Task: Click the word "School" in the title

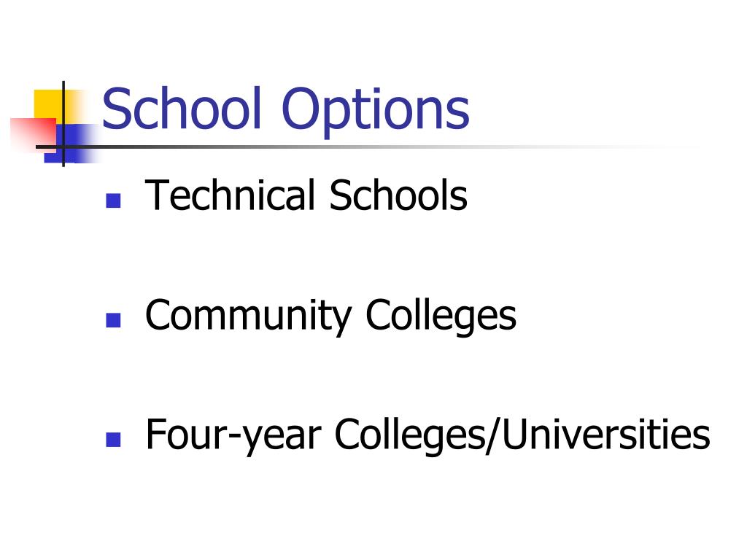Action: 182,109
